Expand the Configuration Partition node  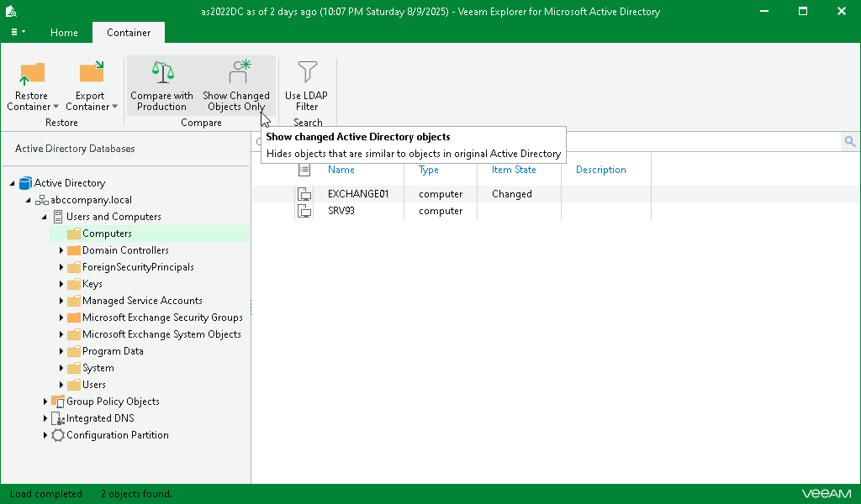click(45, 435)
